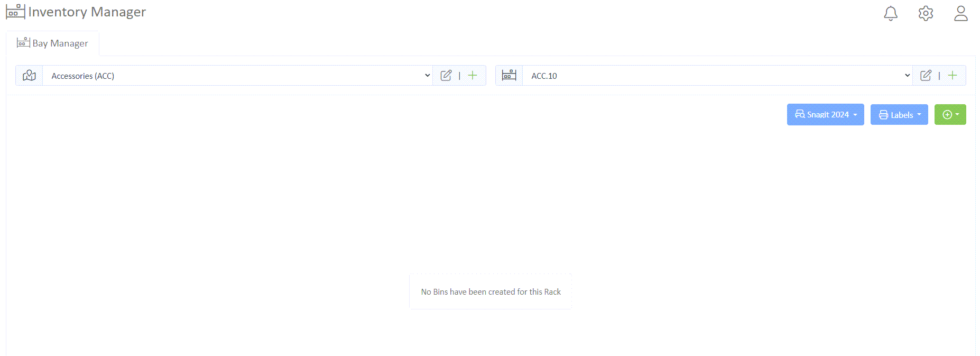Add a new rack with plus icon
Image resolution: width=980 pixels, height=356 pixels.
click(953, 76)
